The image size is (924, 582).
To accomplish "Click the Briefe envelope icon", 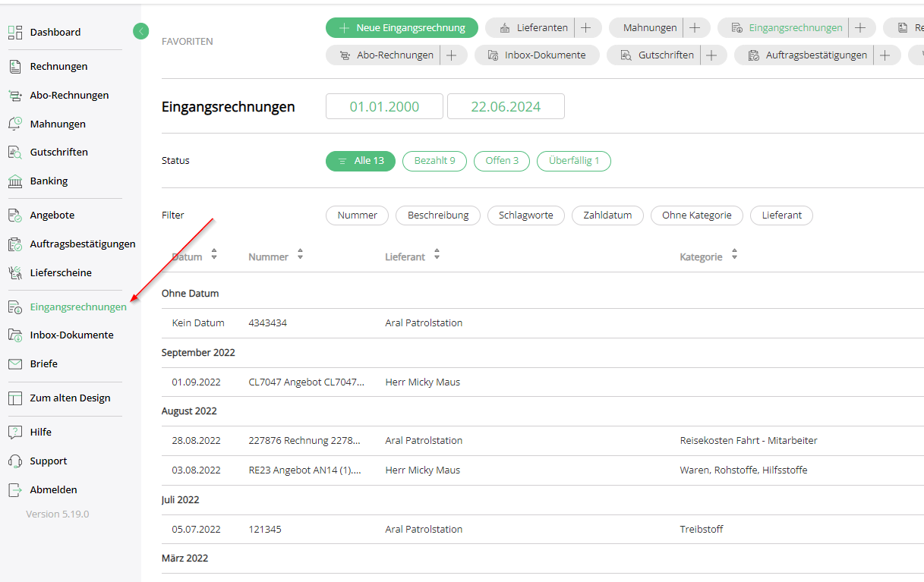I will point(15,363).
